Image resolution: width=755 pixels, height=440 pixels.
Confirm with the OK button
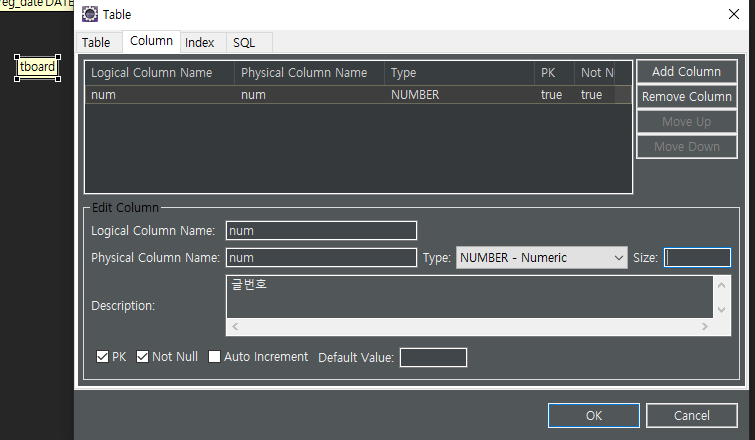[594, 415]
